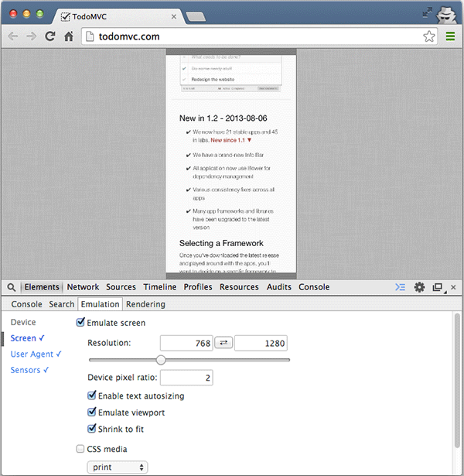Open the Chrome hamburger menu
The width and height of the screenshot is (464, 476).
(450, 36)
